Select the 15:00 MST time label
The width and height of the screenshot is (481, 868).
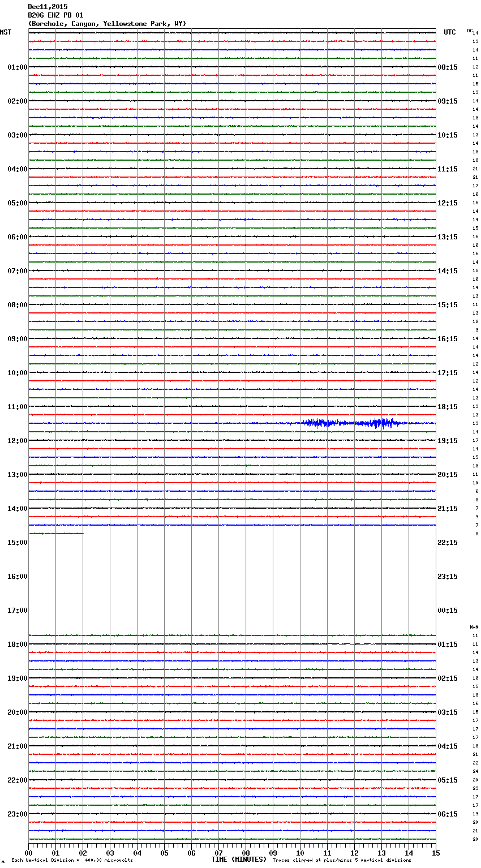coord(17,543)
